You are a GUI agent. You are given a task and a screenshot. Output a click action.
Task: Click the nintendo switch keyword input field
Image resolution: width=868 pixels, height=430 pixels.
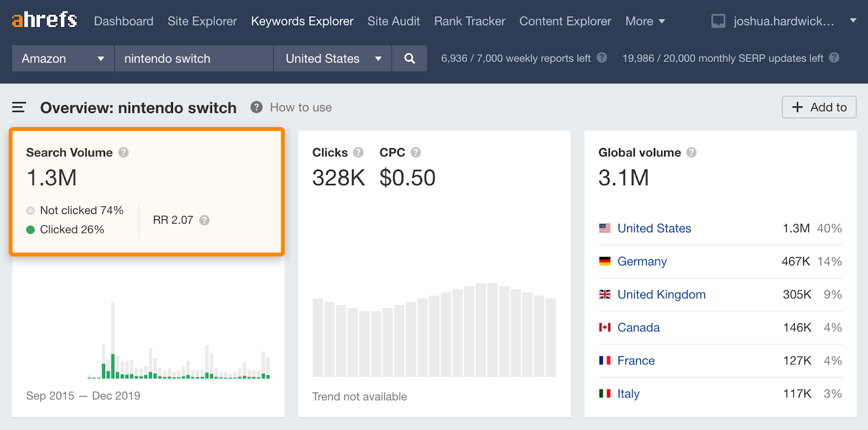pos(193,59)
